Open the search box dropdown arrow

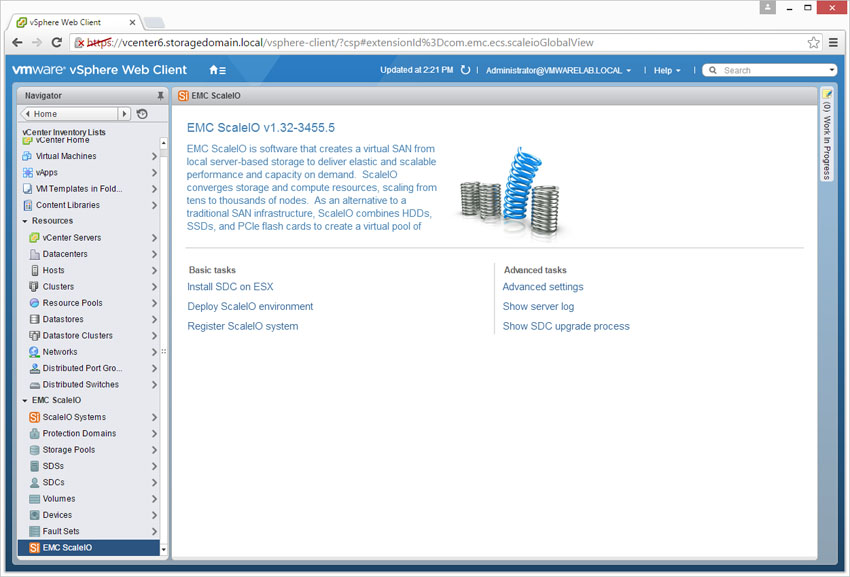(832, 70)
